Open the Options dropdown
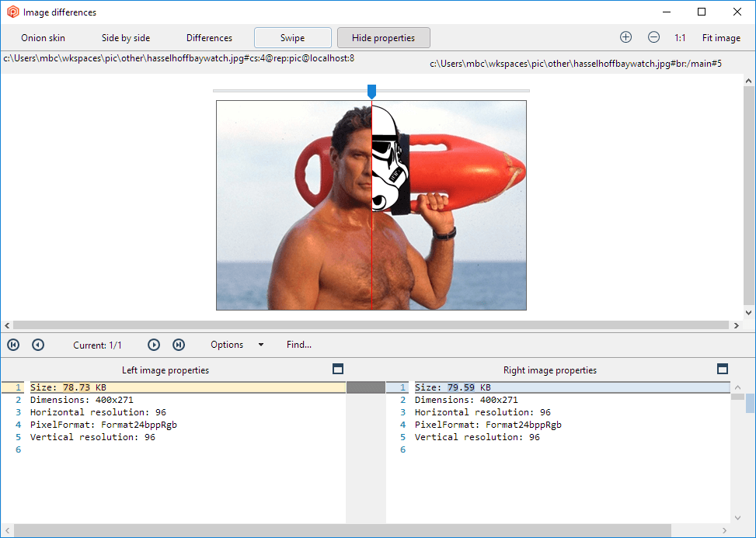The image size is (756, 538). (237, 345)
